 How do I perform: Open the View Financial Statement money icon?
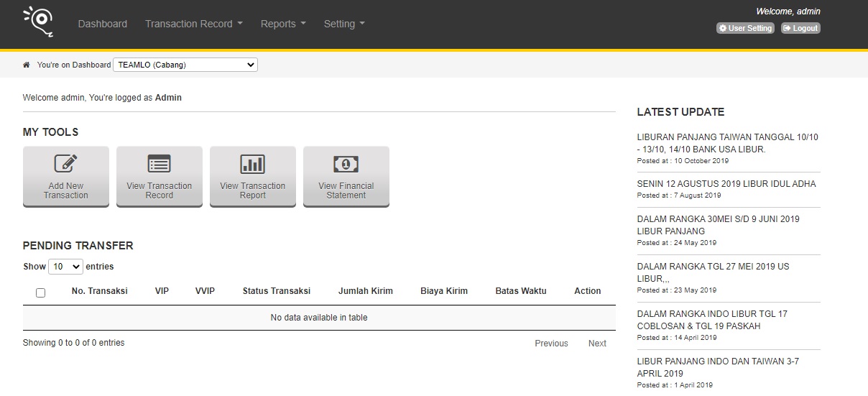pos(346,164)
